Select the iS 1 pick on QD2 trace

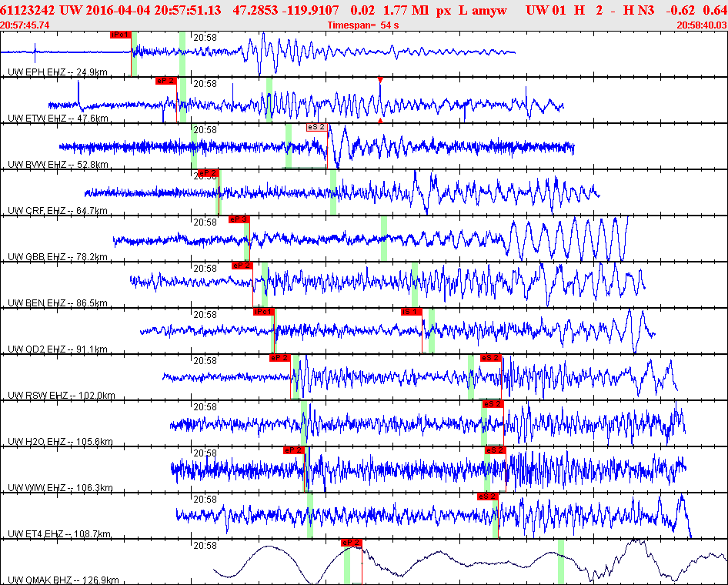click(x=412, y=312)
